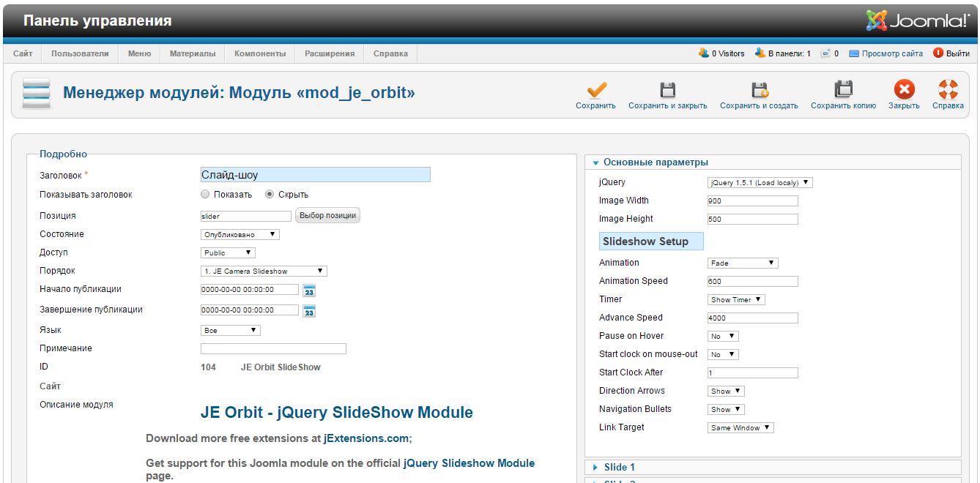Click Просмотр сайта link
980x483 pixels.
[x=892, y=53]
